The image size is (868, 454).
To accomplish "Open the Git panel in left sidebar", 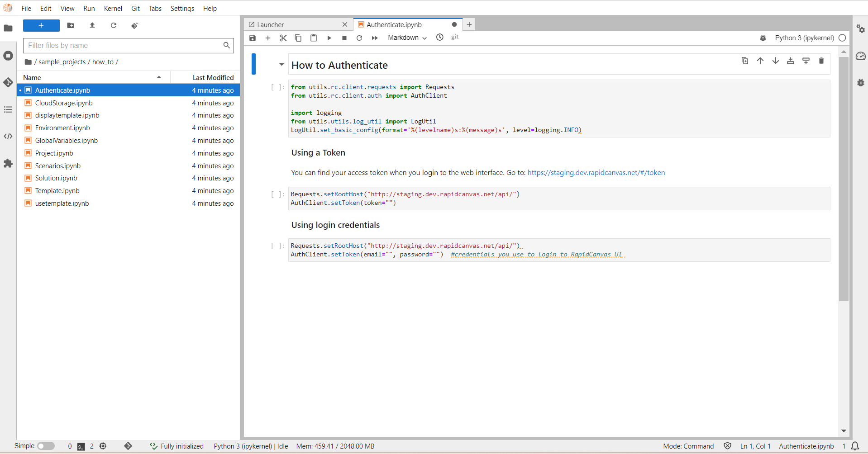I will (8, 82).
